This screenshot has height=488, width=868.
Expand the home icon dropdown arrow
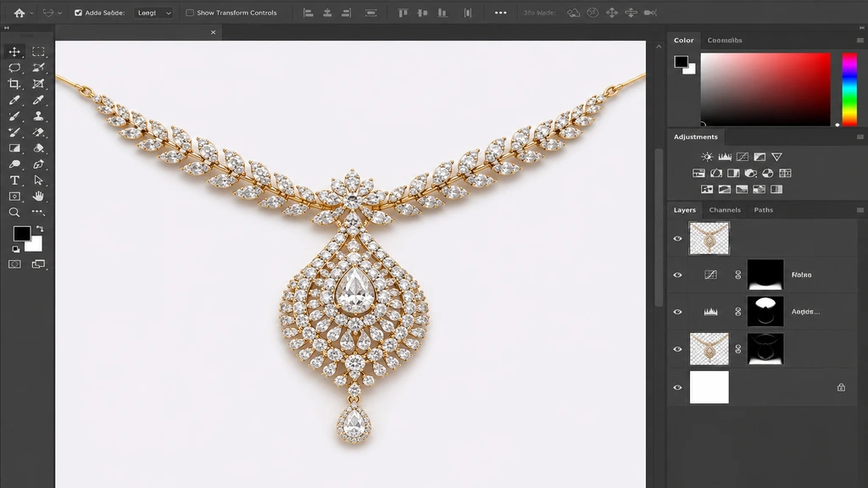tap(31, 13)
